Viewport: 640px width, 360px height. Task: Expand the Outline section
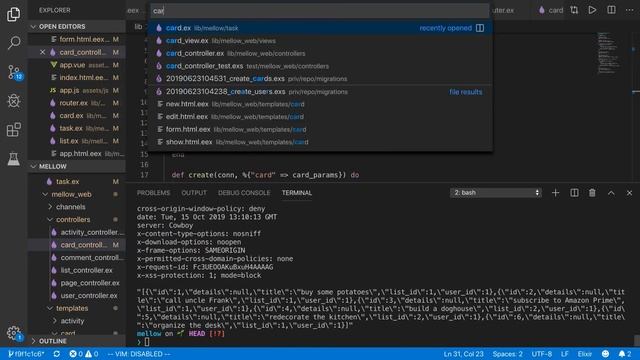click(x=77, y=341)
